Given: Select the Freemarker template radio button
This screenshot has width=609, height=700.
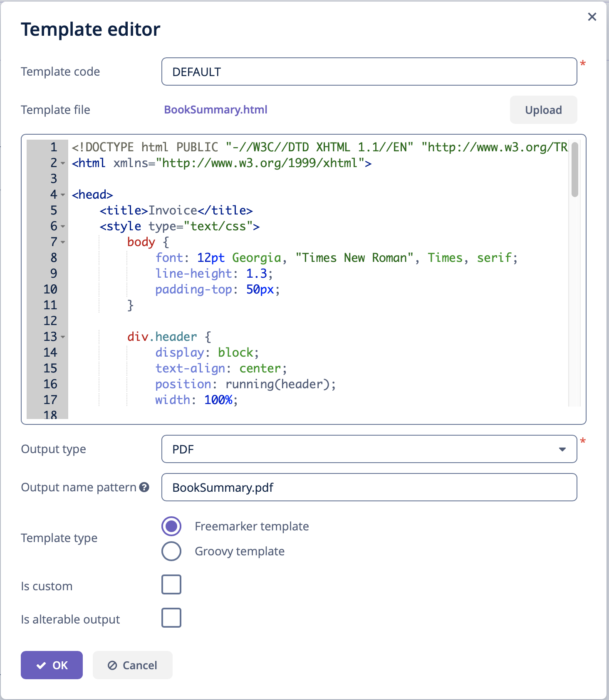Looking at the screenshot, I should tap(171, 526).
